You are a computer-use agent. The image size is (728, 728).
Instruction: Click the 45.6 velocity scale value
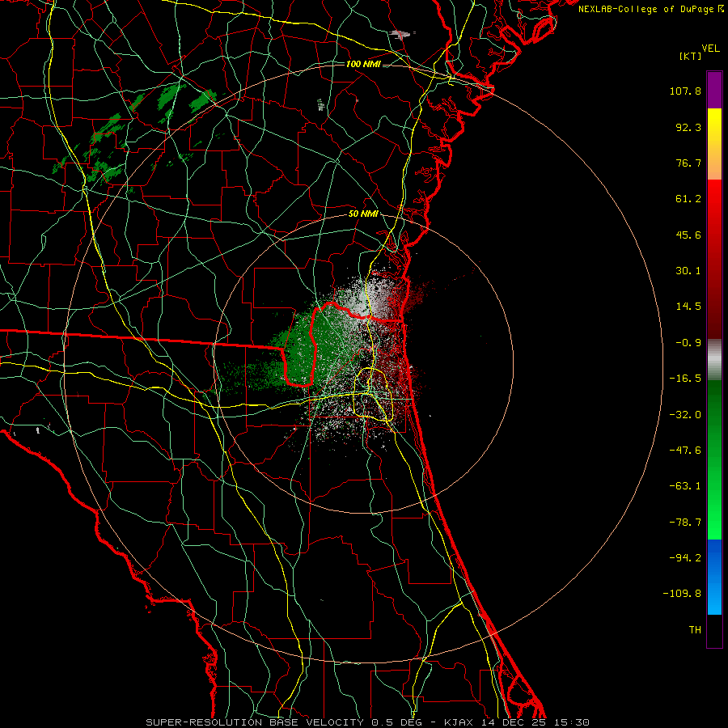click(x=688, y=235)
